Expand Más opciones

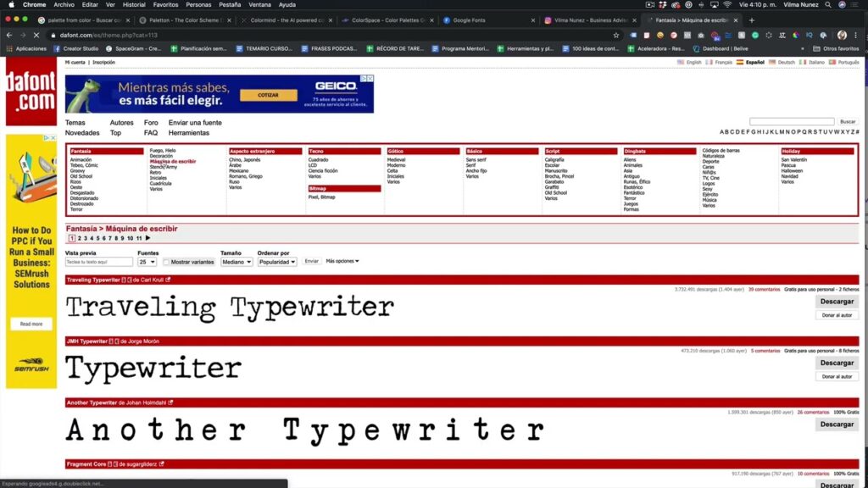[342, 261]
